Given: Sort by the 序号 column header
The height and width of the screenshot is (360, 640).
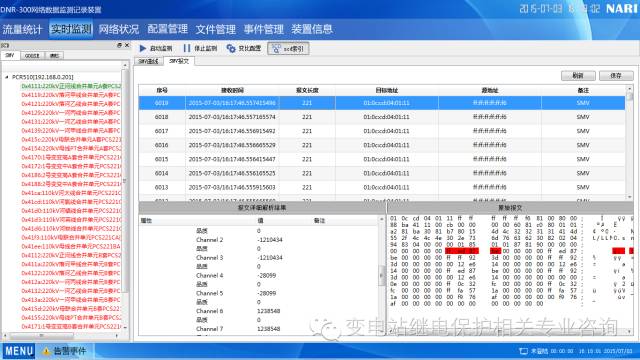Looking at the screenshot, I should tap(162, 90).
